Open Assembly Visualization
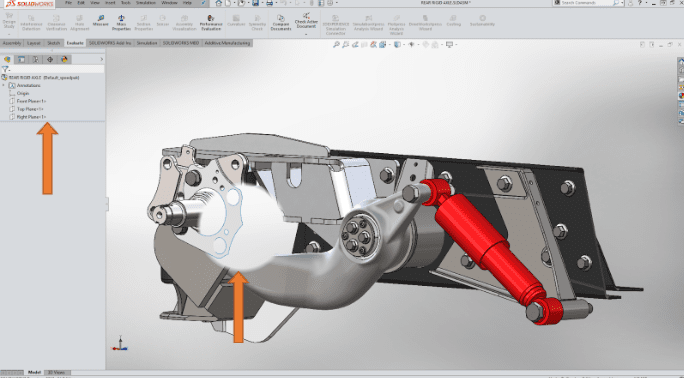Viewport: 684px width, 378px height. pyautogui.click(x=185, y=23)
